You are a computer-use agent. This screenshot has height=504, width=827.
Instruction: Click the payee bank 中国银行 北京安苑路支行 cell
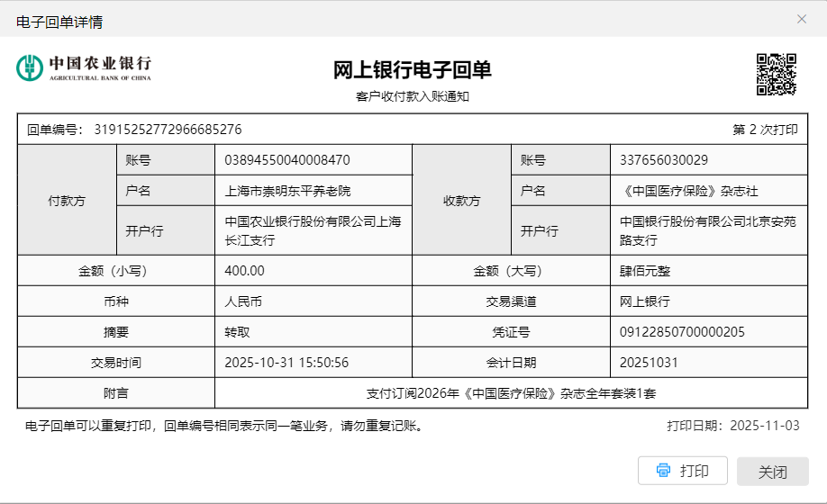pyautogui.click(x=707, y=230)
